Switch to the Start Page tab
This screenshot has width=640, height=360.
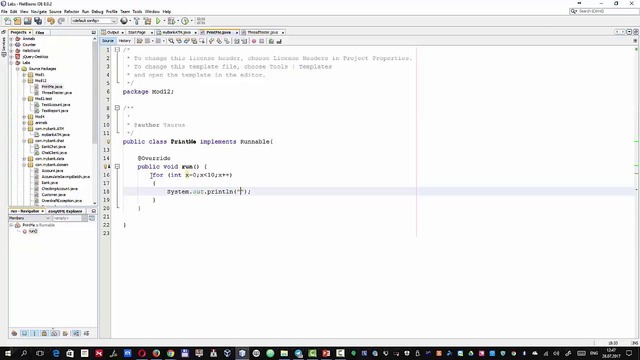click(x=137, y=32)
